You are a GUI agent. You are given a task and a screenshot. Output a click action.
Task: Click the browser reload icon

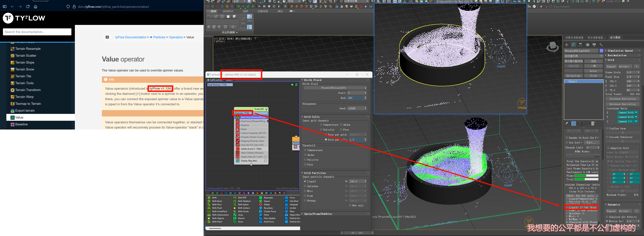(28, 7)
